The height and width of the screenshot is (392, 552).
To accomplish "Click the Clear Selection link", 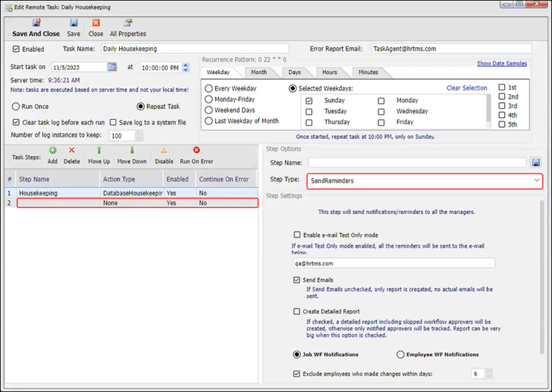I will coord(467,88).
